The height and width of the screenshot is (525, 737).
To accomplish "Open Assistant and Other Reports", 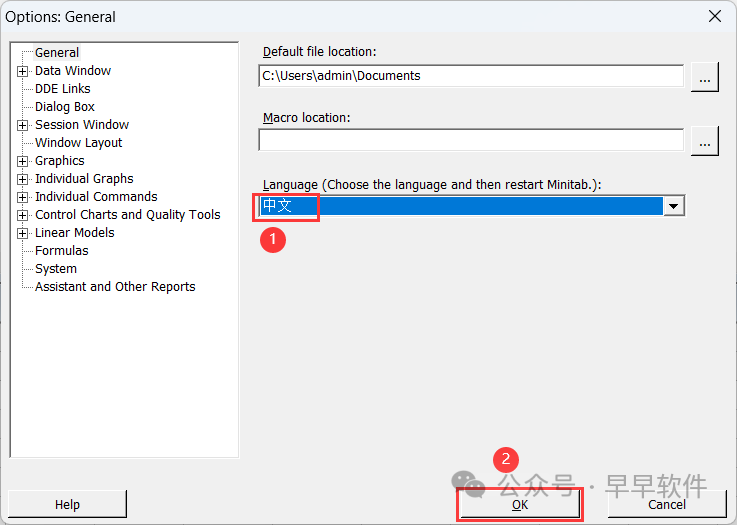I will click(x=115, y=287).
